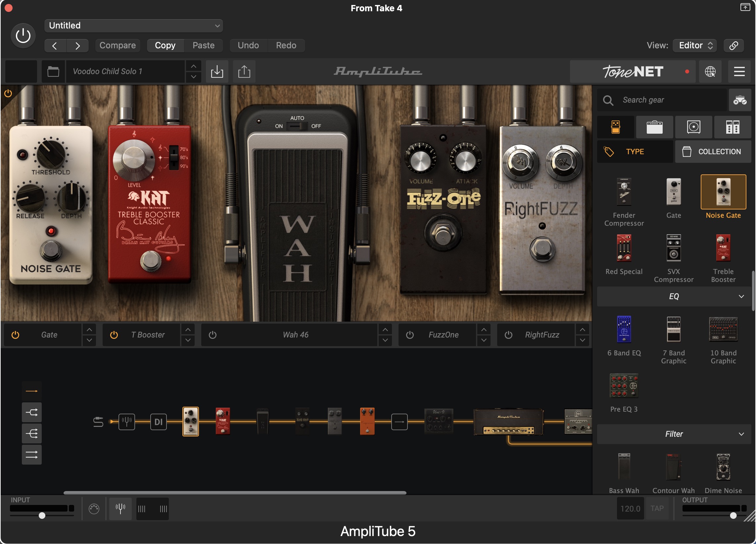Viewport: 756px width, 544px height.
Task: Click the horizontal signal chain scrollbar
Action: point(235,493)
